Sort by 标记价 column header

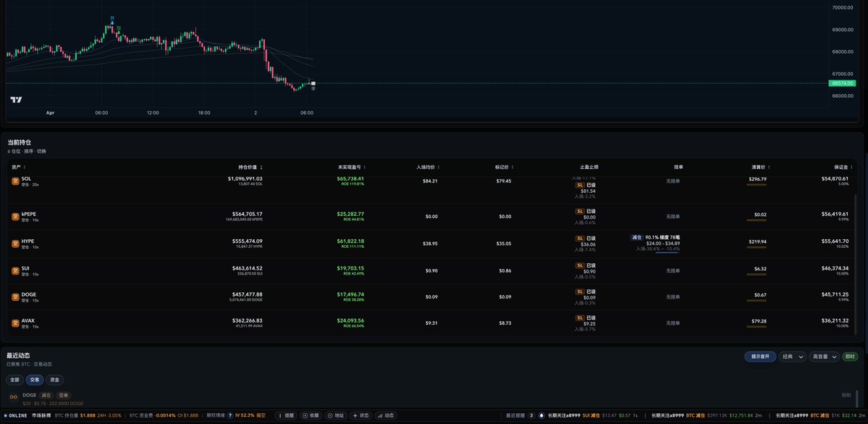click(x=505, y=167)
